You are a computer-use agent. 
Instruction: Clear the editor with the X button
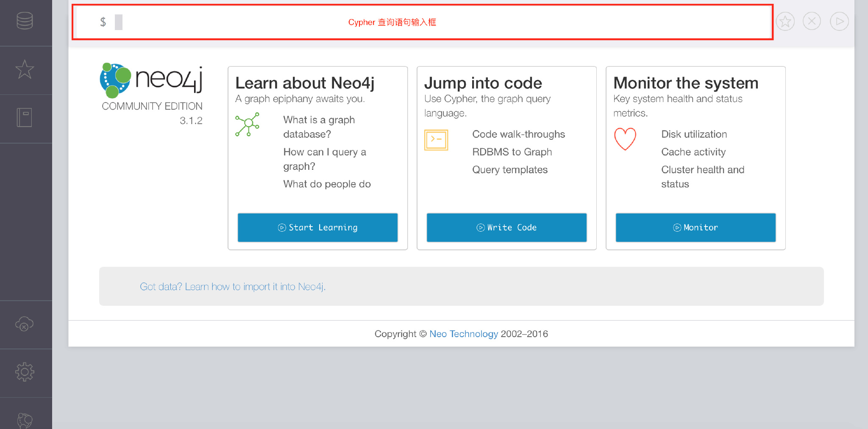coord(812,21)
